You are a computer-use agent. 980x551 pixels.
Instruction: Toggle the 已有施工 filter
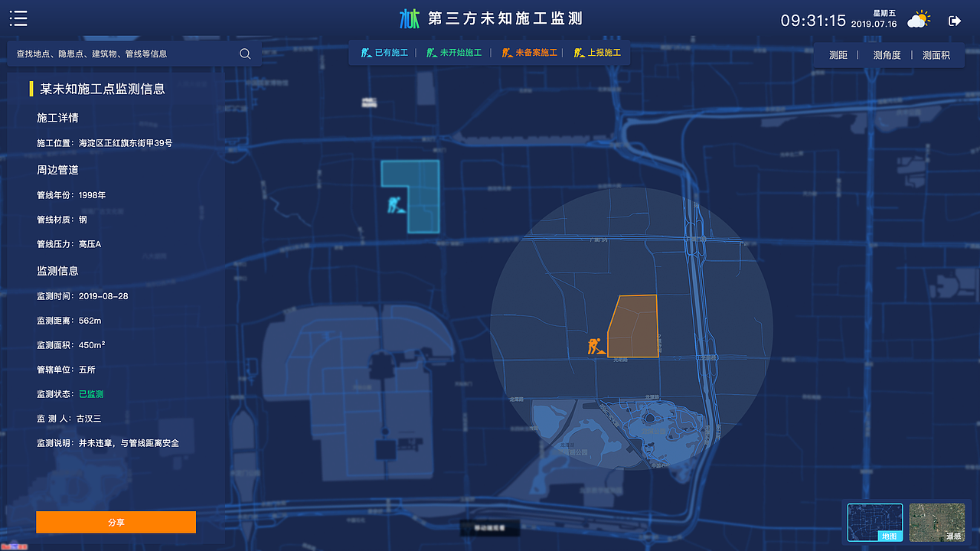(385, 53)
